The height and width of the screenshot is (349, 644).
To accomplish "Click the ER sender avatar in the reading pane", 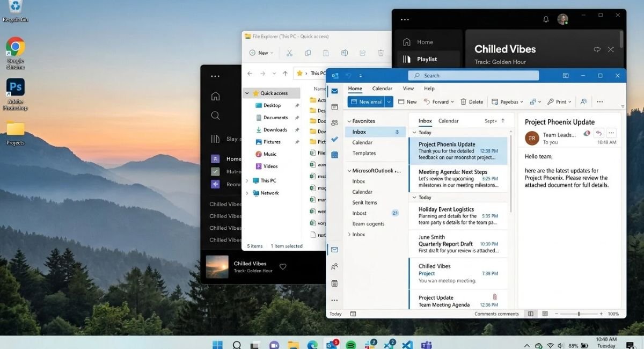I will (x=532, y=138).
